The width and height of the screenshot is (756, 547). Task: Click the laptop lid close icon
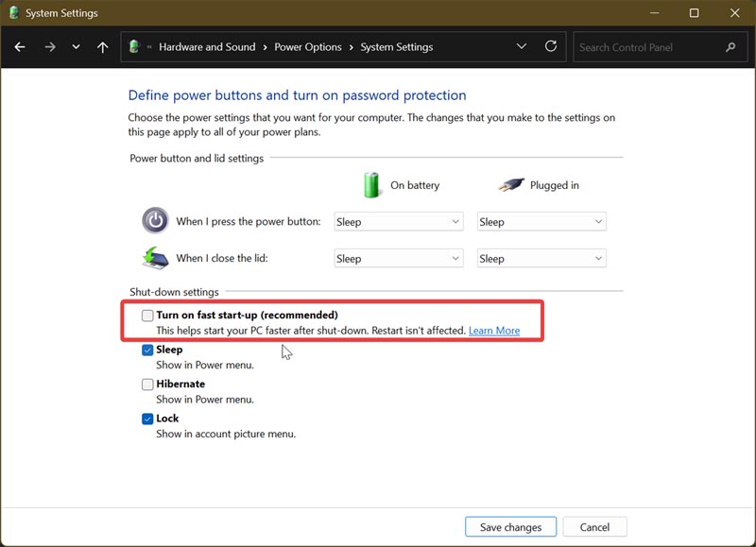click(x=155, y=258)
